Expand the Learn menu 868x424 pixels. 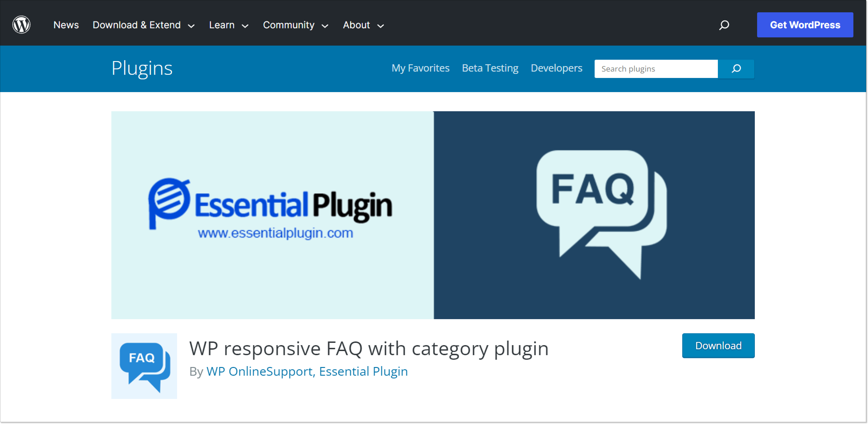click(x=229, y=25)
